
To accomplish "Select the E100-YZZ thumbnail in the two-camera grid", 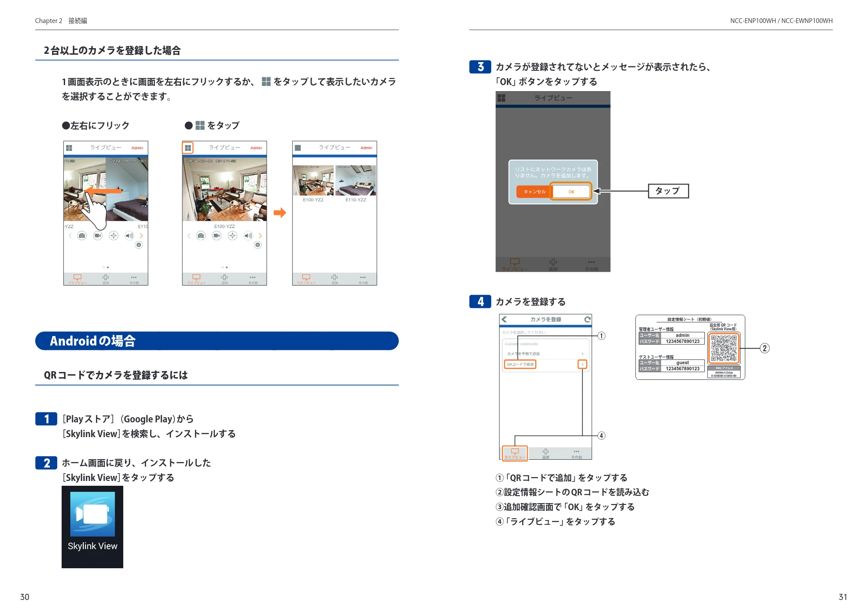I will click(313, 181).
